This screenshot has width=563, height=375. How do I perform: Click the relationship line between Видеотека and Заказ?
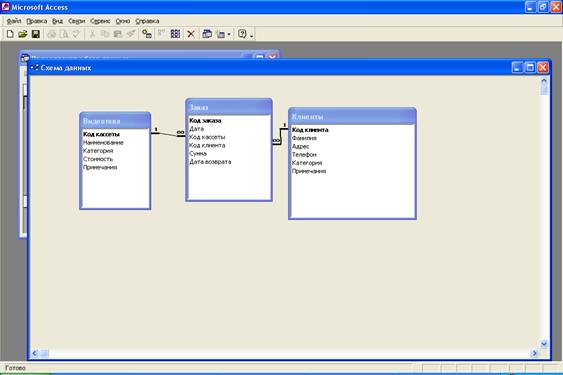168,134
